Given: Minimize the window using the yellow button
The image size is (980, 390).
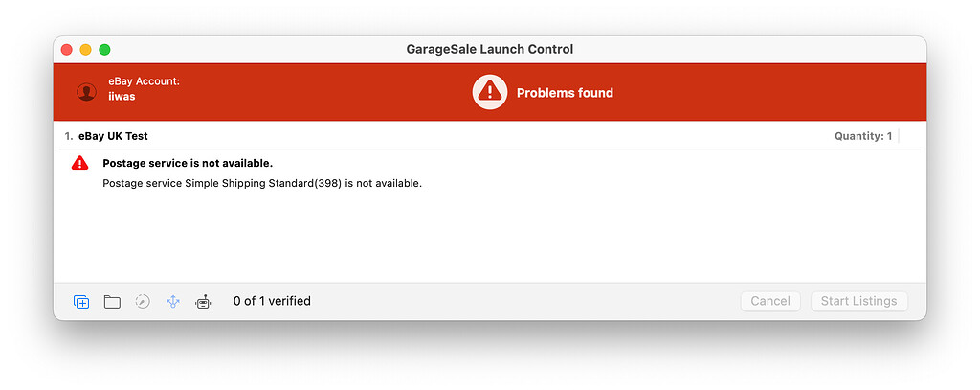Looking at the screenshot, I should point(85,50).
